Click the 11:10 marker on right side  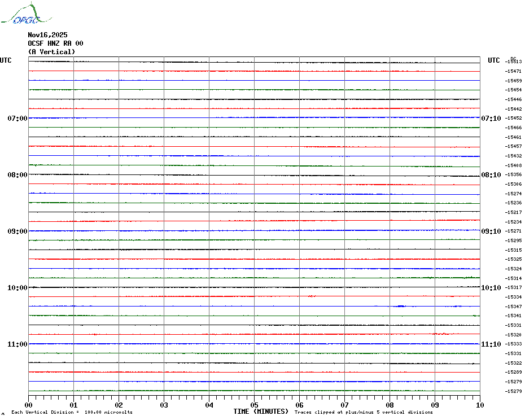pos(491,344)
